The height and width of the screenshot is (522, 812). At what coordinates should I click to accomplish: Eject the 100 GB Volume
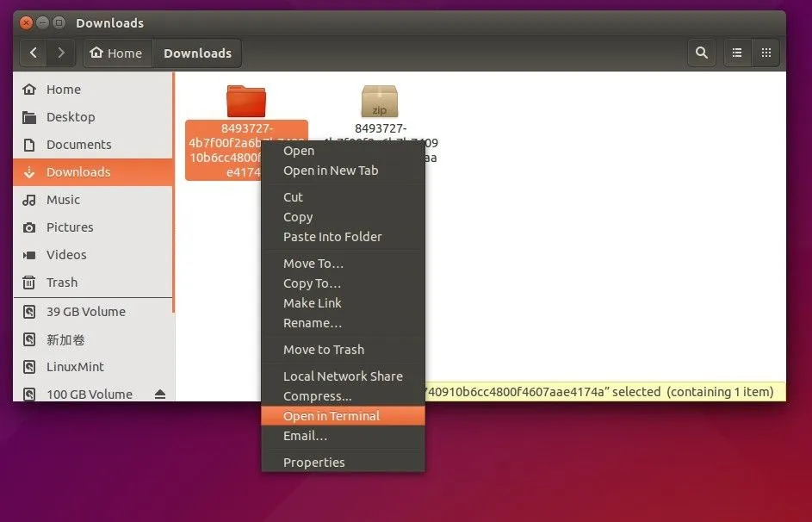159,395
